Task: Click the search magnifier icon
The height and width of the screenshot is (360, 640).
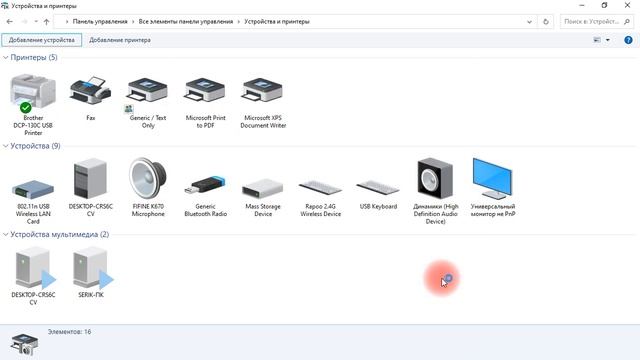Action: pos(627,22)
